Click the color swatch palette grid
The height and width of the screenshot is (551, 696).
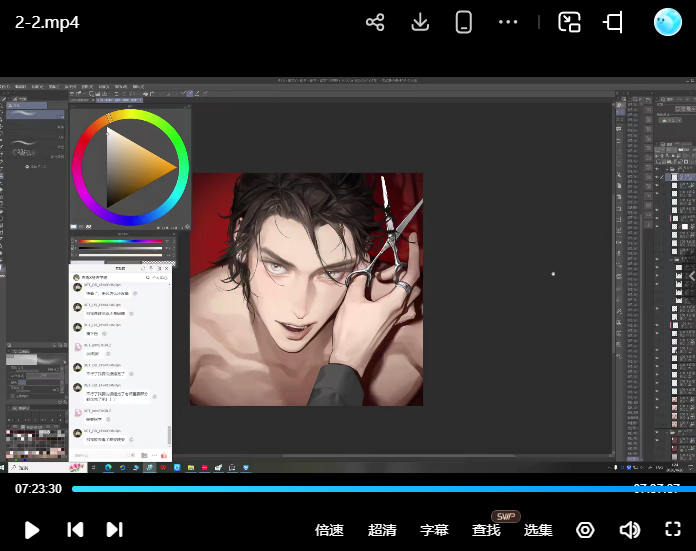tap(36, 443)
